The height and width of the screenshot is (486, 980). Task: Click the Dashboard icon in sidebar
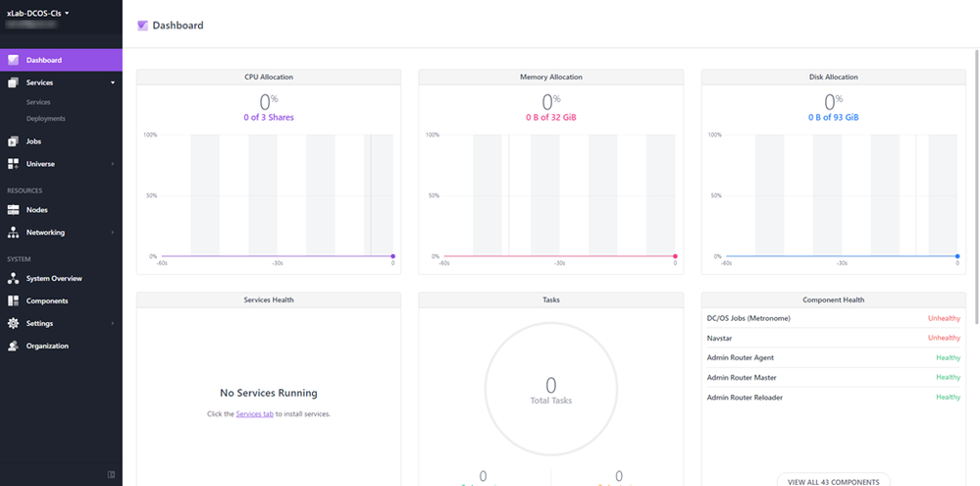tap(13, 60)
